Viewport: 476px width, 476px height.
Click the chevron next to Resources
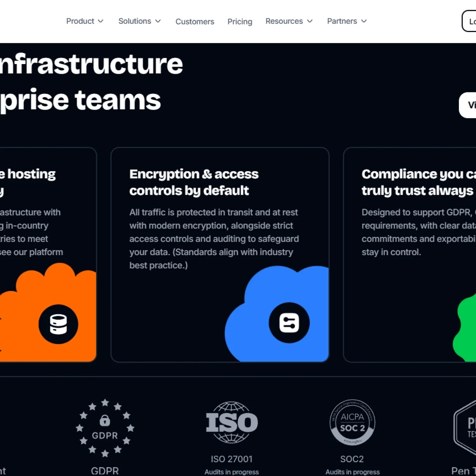pos(310,21)
